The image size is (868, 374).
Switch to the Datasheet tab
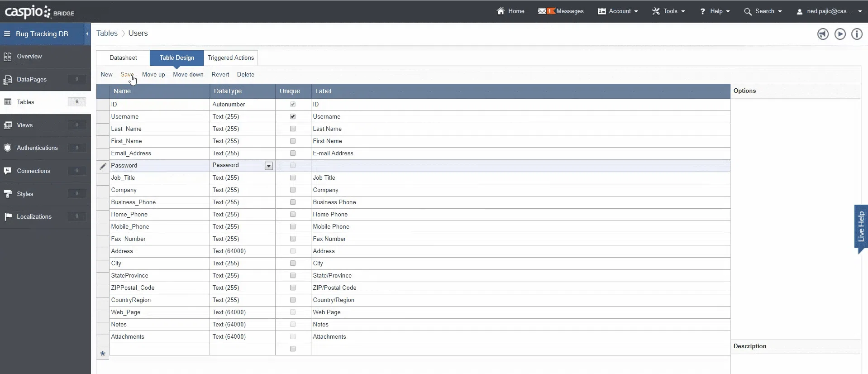tap(123, 58)
